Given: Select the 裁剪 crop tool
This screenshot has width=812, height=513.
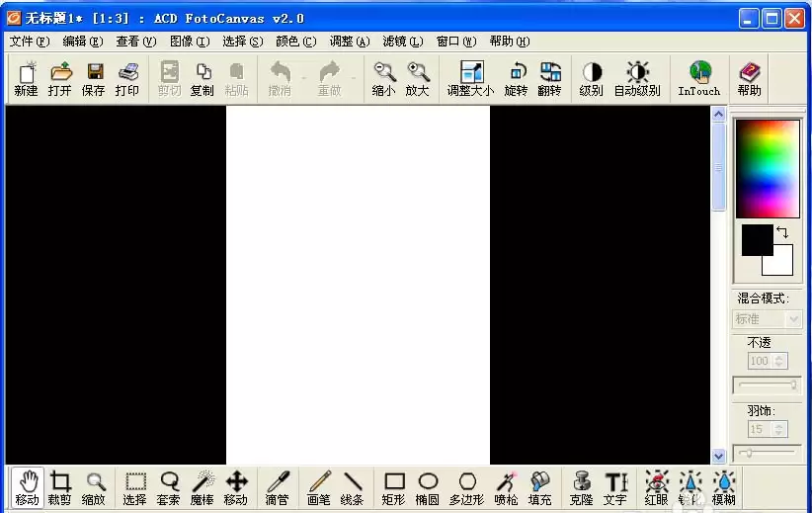Looking at the screenshot, I should point(59,487).
